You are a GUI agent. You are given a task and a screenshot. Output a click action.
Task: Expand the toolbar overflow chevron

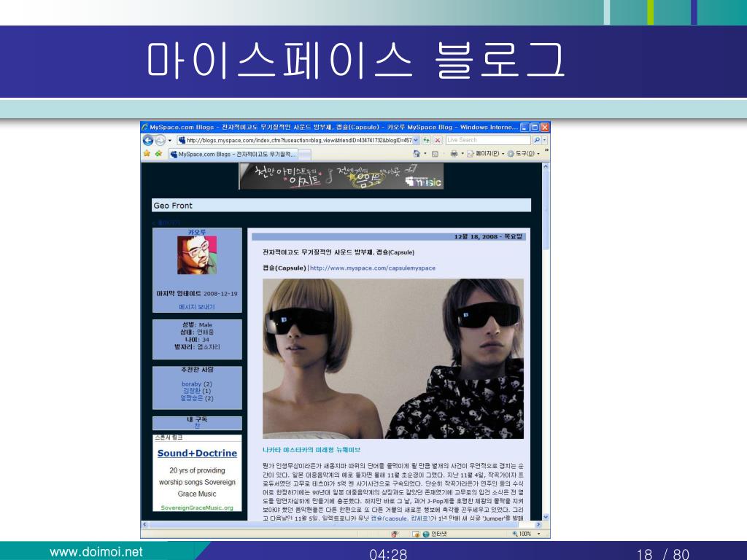click(x=546, y=150)
